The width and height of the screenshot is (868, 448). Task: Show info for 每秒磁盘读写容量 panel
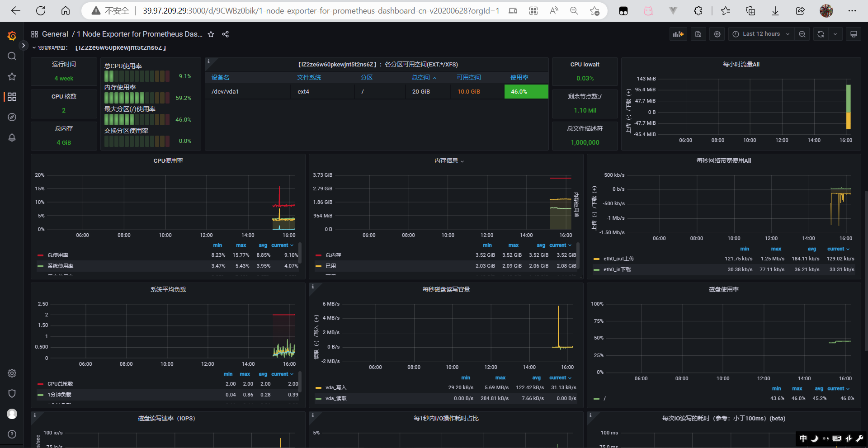pos(312,287)
